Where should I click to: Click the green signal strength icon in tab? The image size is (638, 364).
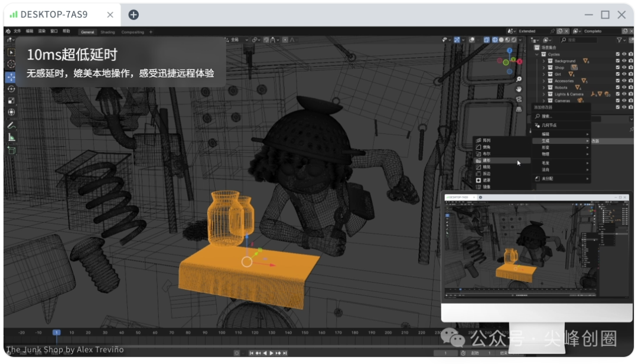click(14, 15)
